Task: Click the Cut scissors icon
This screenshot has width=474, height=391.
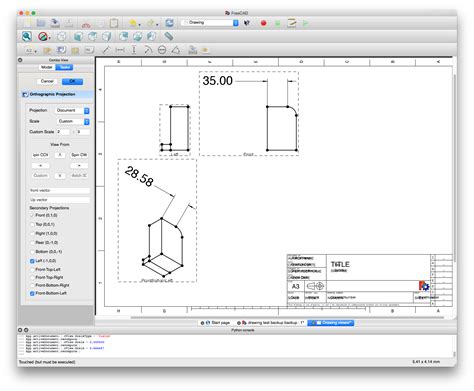Action: 86,24
